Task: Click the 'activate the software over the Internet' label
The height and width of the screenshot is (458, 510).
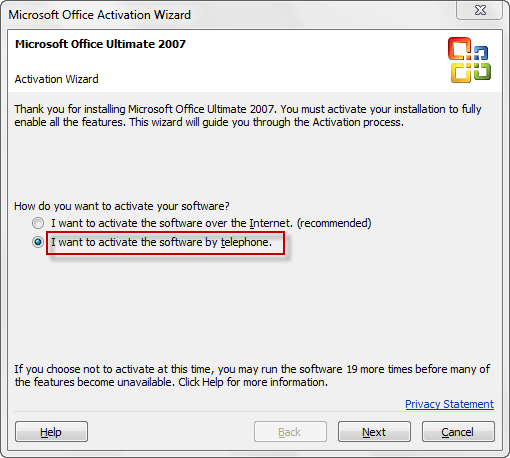Action: point(211,223)
